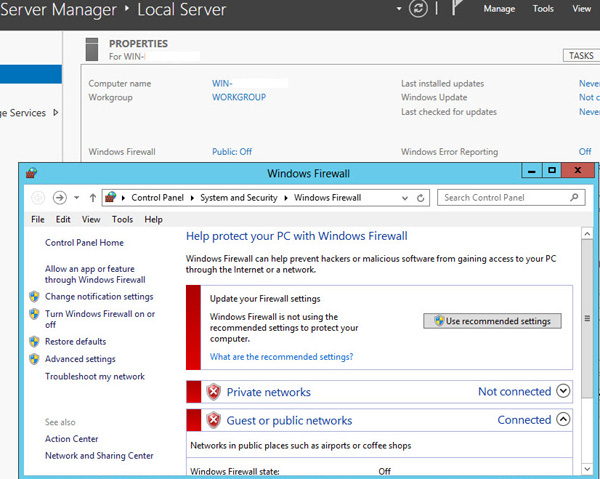This screenshot has width=600, height=479.
Task: Click Control Panel breadcrumb in address bar
Action: (x=157, y=198)
